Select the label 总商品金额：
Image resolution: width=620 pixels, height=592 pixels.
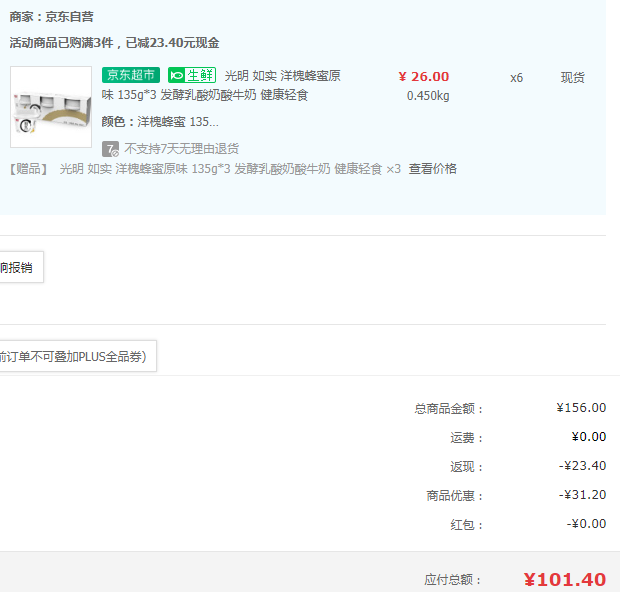tap(449, 408)
